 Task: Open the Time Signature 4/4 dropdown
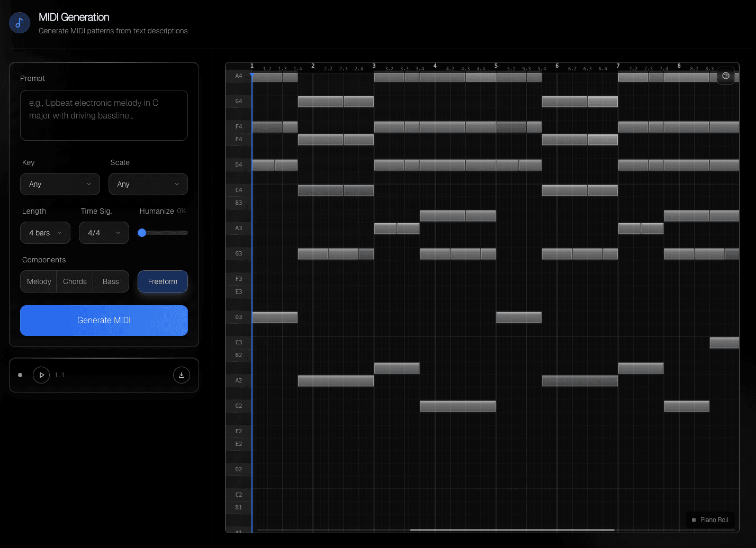click(104, 233)
